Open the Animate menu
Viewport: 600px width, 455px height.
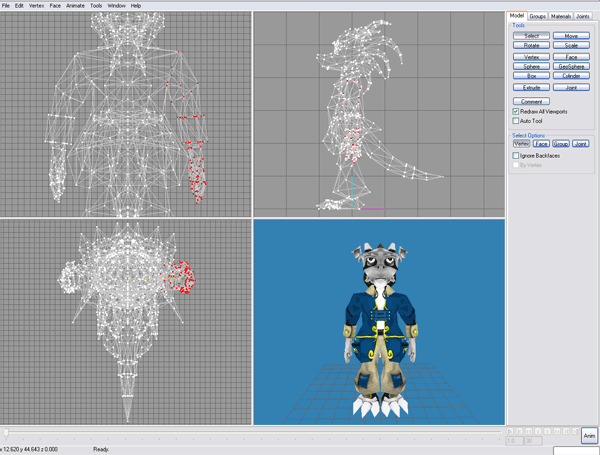(75, 6)
